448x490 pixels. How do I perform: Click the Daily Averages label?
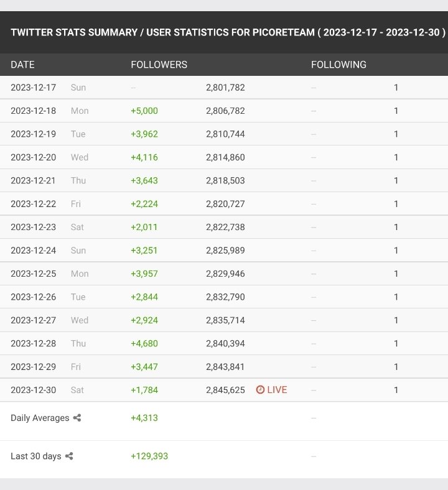coord(40,418)
